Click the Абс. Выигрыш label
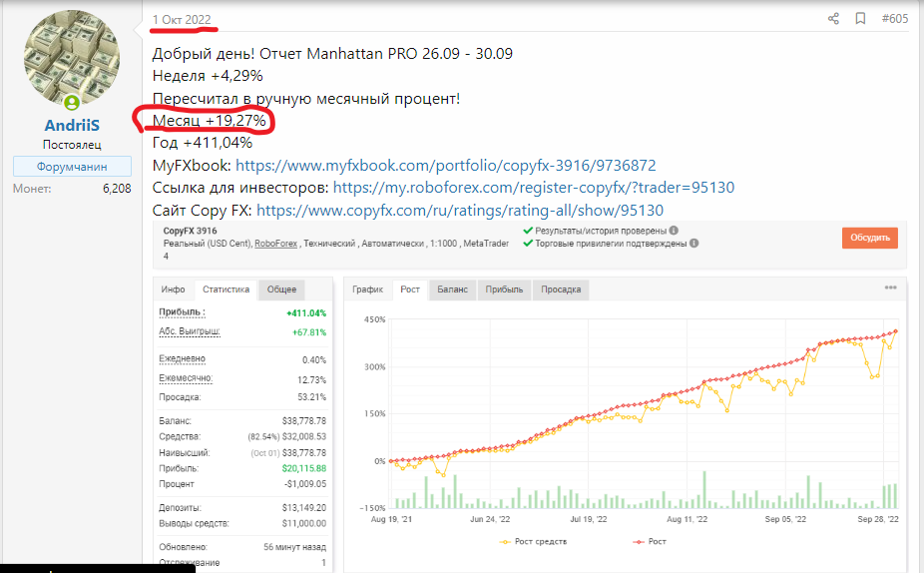The image size is (924, 573). [190, 331]
